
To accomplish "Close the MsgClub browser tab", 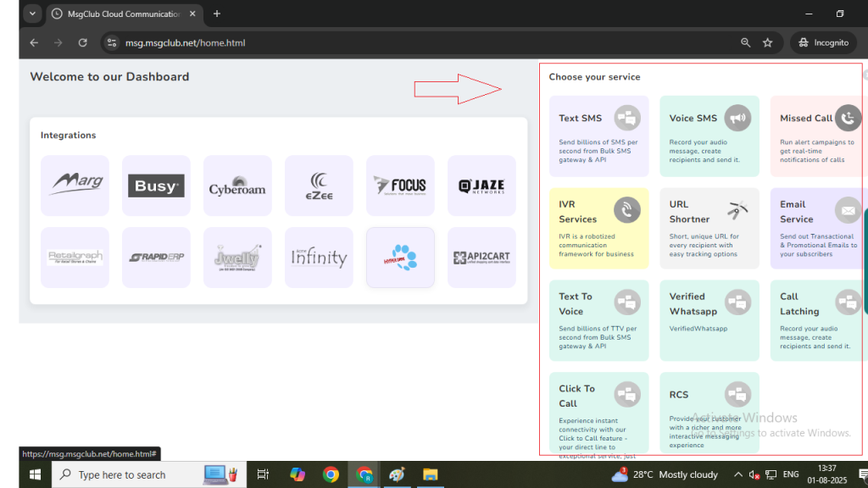I will [192, 14].
